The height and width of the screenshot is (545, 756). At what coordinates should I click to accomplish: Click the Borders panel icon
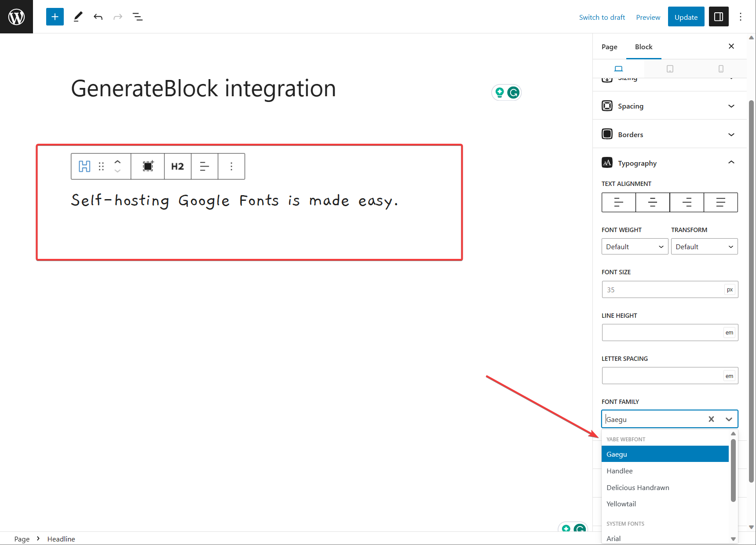[607, 134]
